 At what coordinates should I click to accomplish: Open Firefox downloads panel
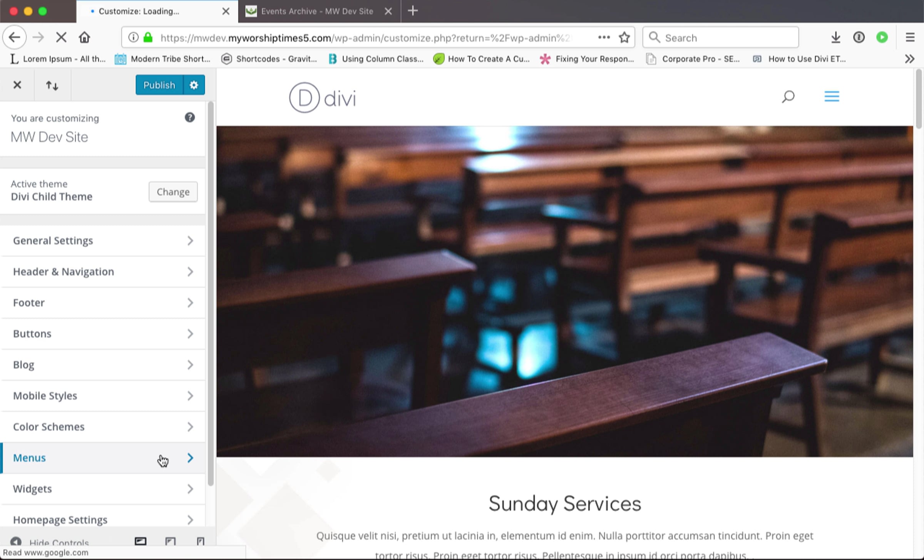point(835,38)
